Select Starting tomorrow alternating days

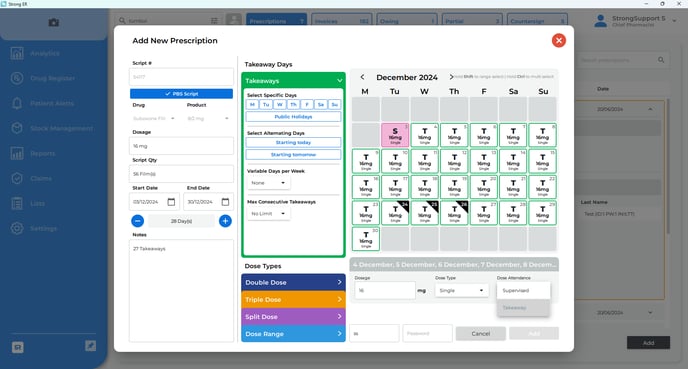coord(293,155)
